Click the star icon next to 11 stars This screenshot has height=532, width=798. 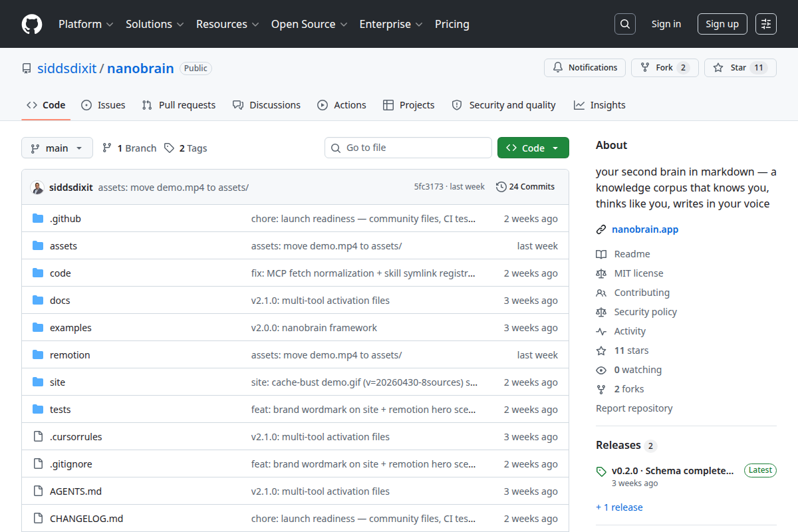pyautogui.click(x=601, y=350)
